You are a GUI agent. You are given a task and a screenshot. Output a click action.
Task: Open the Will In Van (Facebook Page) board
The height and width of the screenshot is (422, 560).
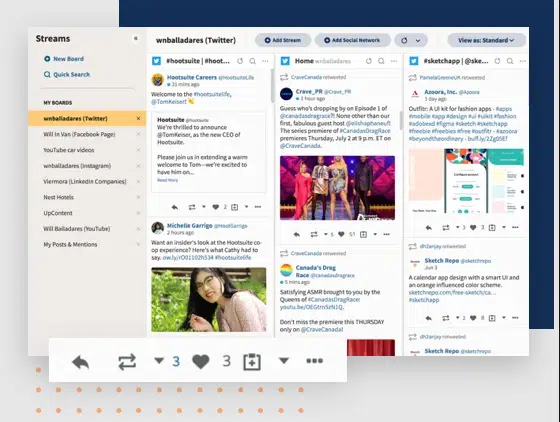pos(79,134)
